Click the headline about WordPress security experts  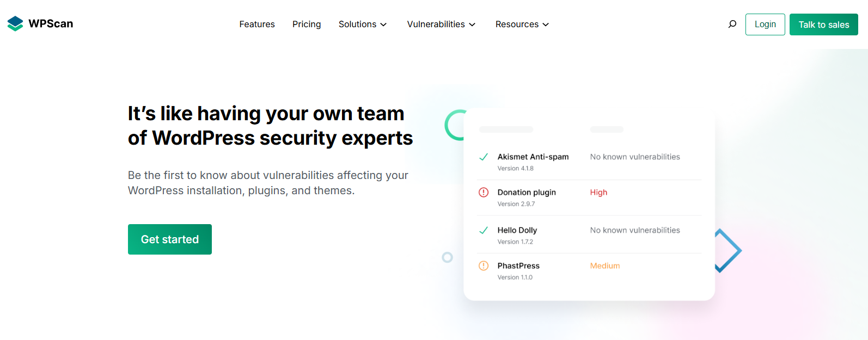[270, 126]
